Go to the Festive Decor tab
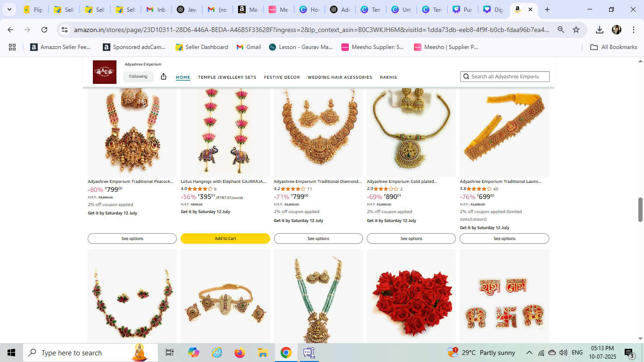This screenshot has width=644, height=362. pyautogui.click(x=281, y=77)
